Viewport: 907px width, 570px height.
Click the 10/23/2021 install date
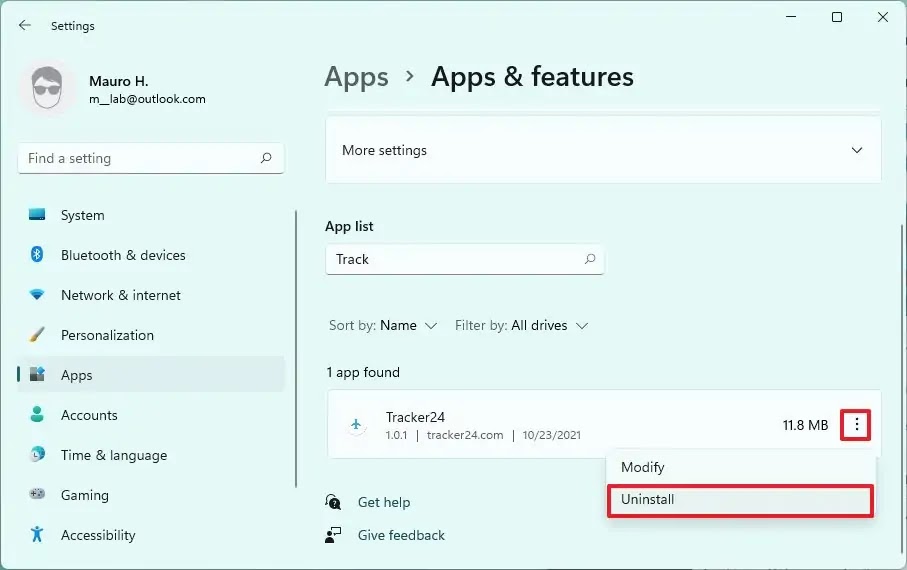(x=551, y=435)
